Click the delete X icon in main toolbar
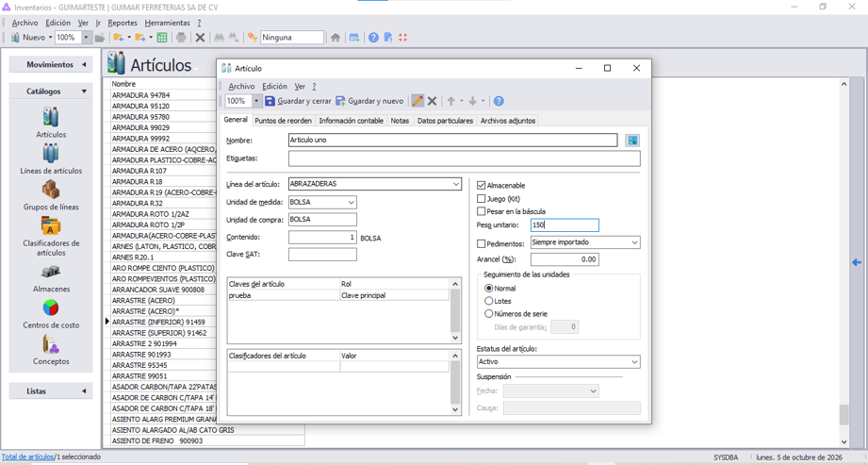Screen dimensions: 868x465 (201, 38)
